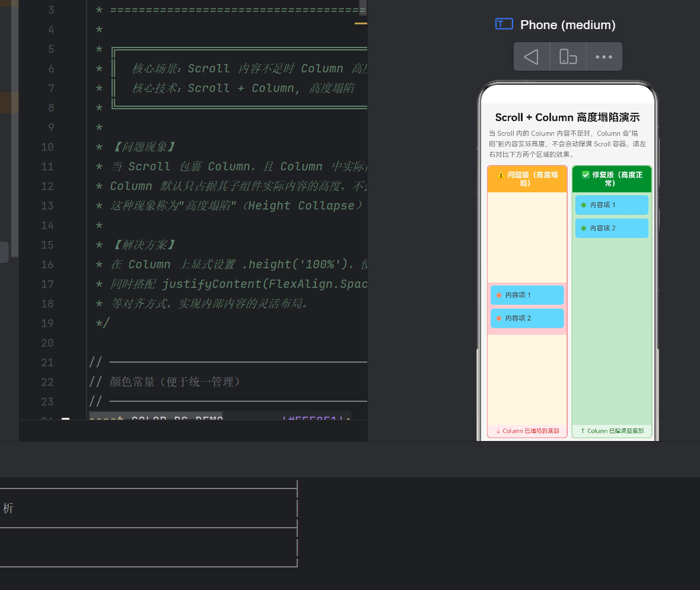700x590 pixels.
Task: Click the 核心场景 comment line
Action: tap(249, 68)
